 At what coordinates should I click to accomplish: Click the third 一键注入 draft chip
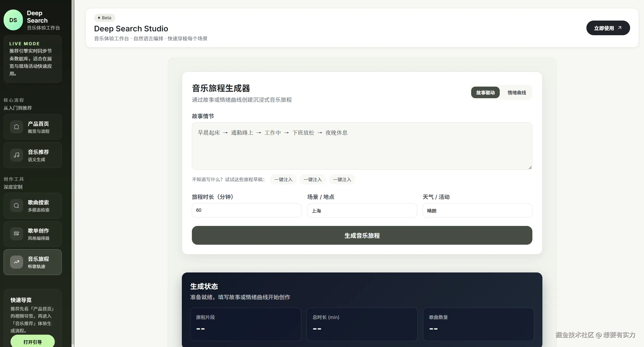(x=342, y=179)
